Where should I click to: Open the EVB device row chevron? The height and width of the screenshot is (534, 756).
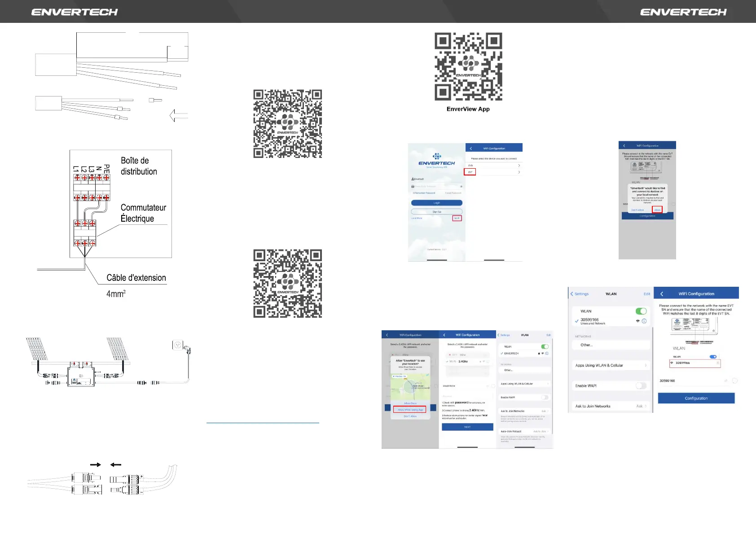pyautogui.click(x=519, y=166)
